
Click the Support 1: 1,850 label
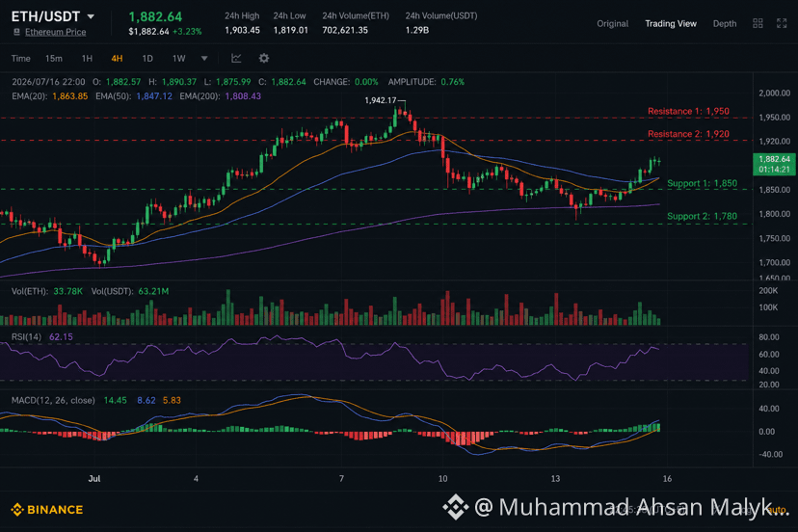click(702, 183)
